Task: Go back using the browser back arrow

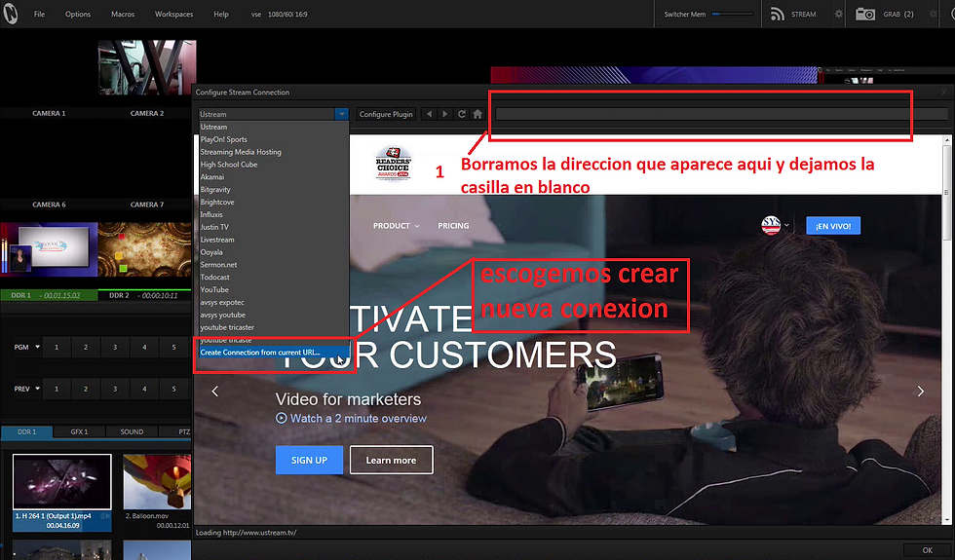Action: 430,114
